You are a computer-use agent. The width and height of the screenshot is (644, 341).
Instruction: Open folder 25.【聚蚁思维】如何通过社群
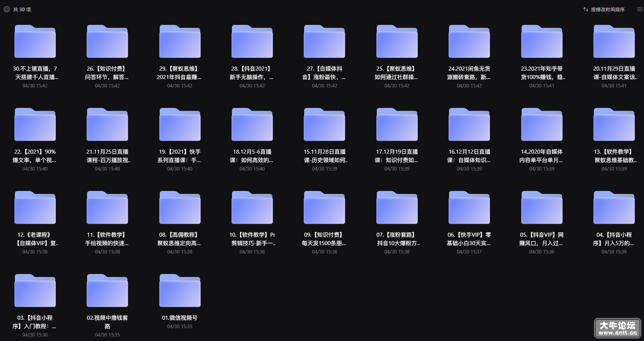click(x=397, y=41)
